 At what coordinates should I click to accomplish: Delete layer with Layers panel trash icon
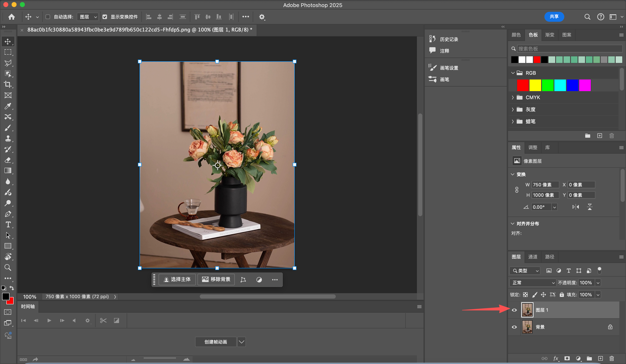tap(612, 358)
